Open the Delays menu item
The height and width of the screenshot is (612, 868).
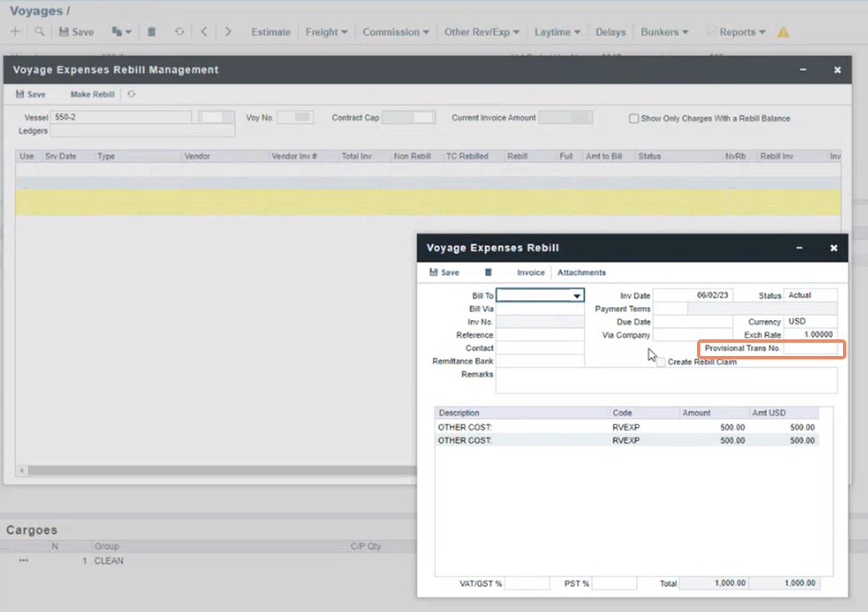click(x=611, y=32)
